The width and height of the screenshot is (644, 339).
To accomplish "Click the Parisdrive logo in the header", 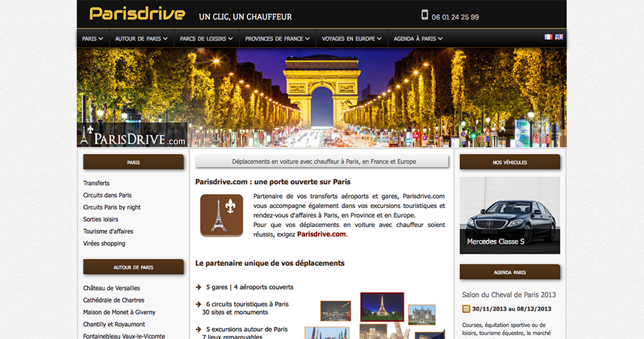I will point(137,14).
